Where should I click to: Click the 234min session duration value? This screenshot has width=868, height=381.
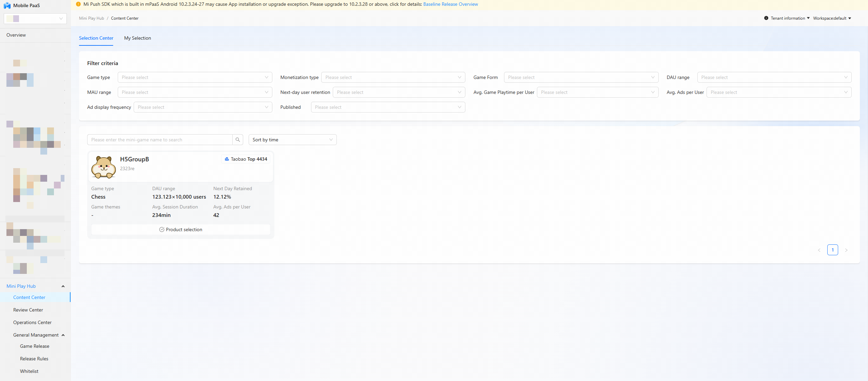pyautogui.click(x=161, y=215)
